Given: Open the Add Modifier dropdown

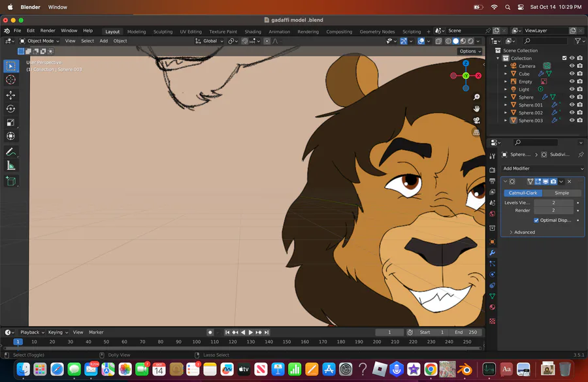Looking at the screenshot, I should coord(543,168).
